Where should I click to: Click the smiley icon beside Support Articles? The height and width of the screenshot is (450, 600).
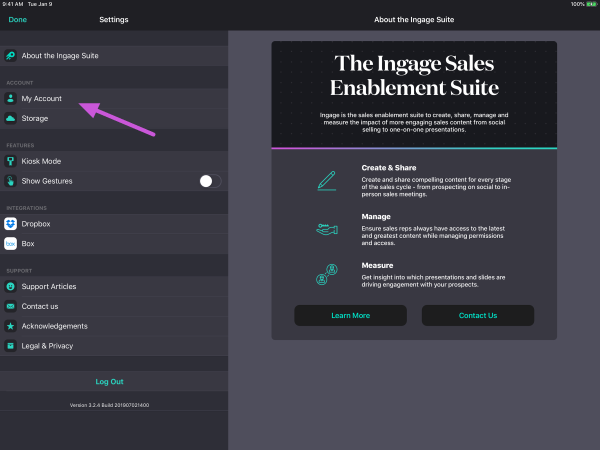10,286
